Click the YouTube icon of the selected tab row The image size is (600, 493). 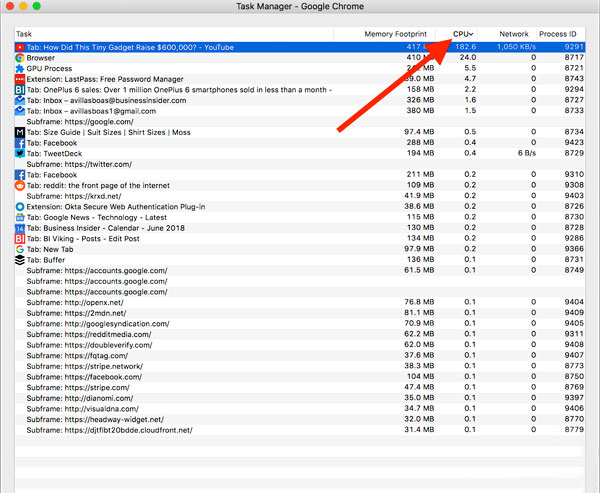pyautogui.click(x=20, y=47)
